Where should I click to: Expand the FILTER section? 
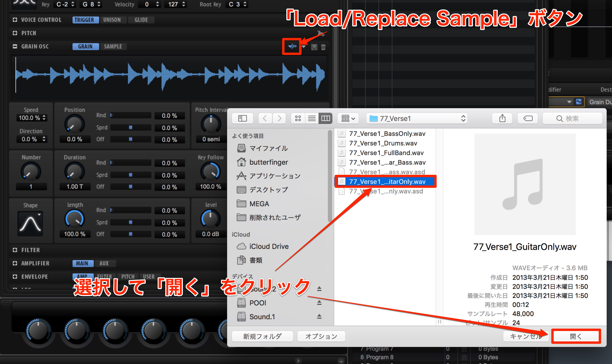coord(15,250)
